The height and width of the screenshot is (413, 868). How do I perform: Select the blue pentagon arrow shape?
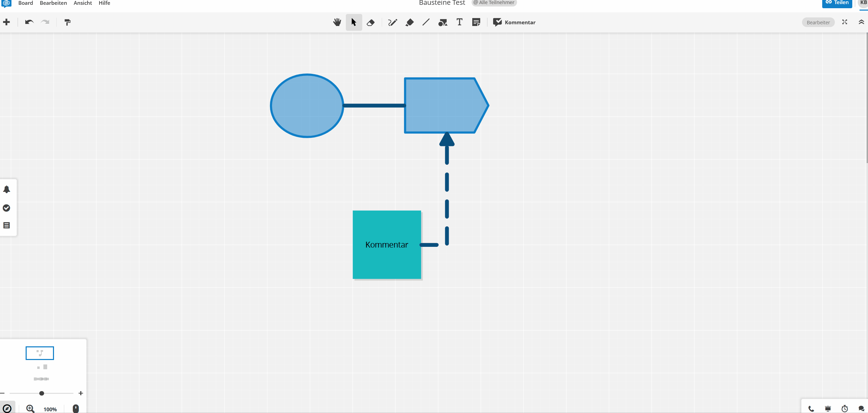pyautogui.click(x=446, y=105)
